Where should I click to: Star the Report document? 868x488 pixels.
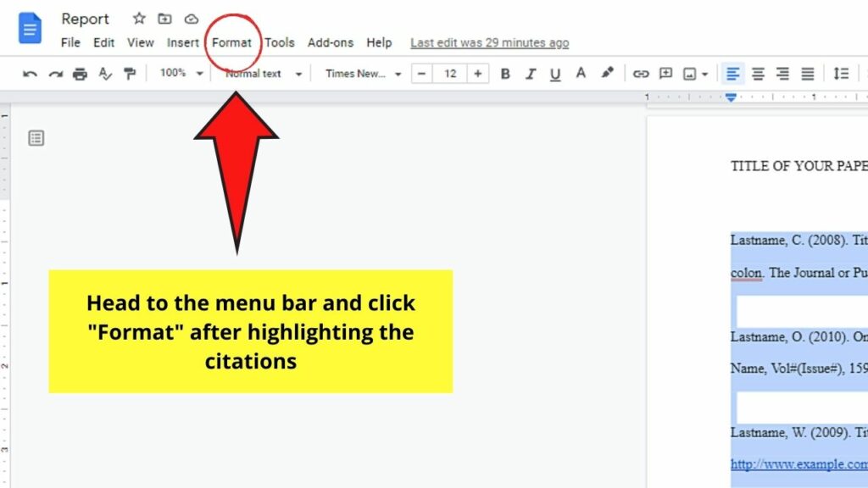[139, 19]
